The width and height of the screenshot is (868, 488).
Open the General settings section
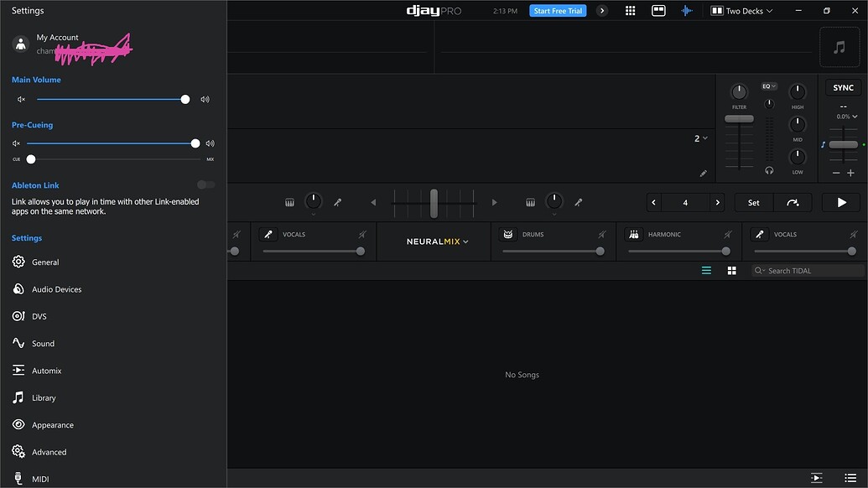pyautogui.click(x=46, y=262)
